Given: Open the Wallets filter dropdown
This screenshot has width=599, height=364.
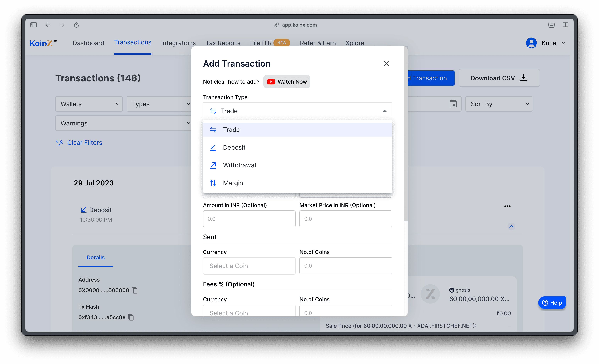Looking at the screenshot, I should (x=89, y=104).
